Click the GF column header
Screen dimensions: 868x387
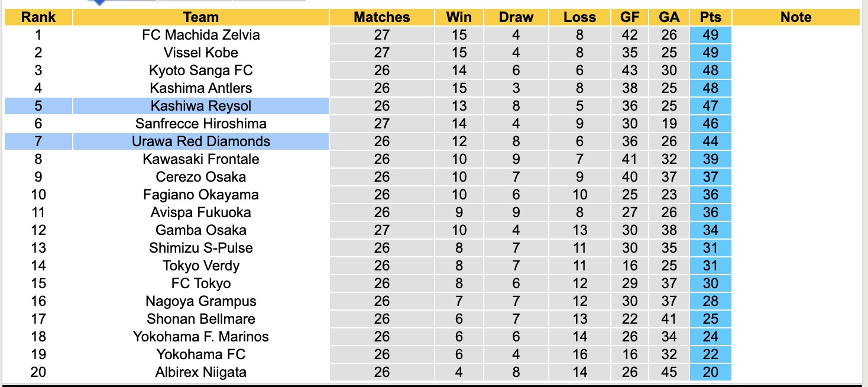(630, 17)
